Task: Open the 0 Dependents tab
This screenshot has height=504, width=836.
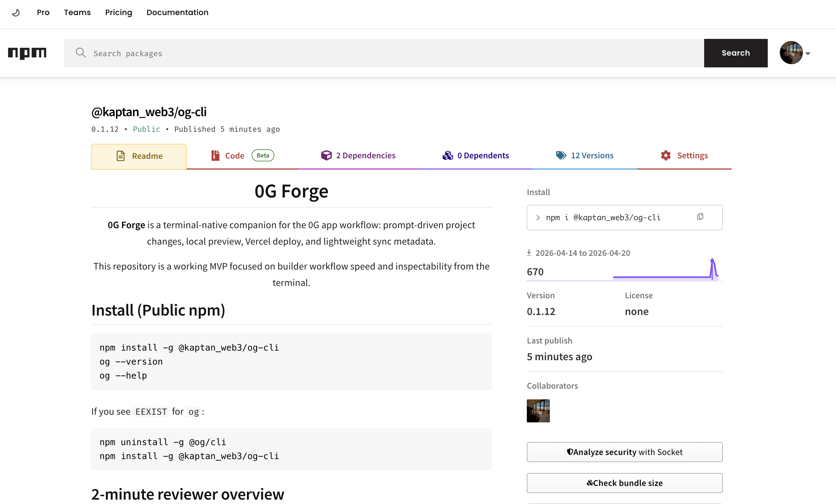Action: (476, 156)
